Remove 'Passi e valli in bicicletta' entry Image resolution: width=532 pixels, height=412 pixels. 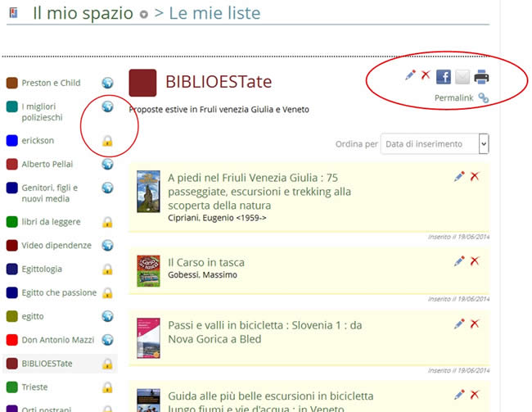475,324
